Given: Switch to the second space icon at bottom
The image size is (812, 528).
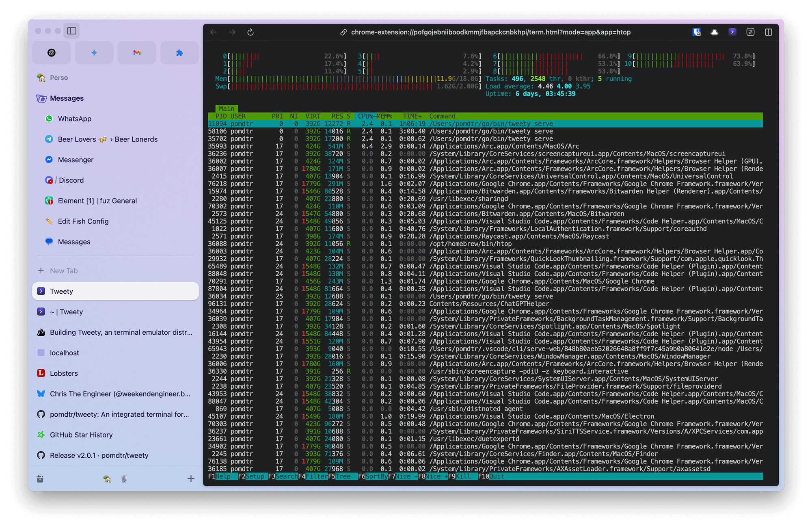Looking at the screenshot, I should [x=124, y=479].
